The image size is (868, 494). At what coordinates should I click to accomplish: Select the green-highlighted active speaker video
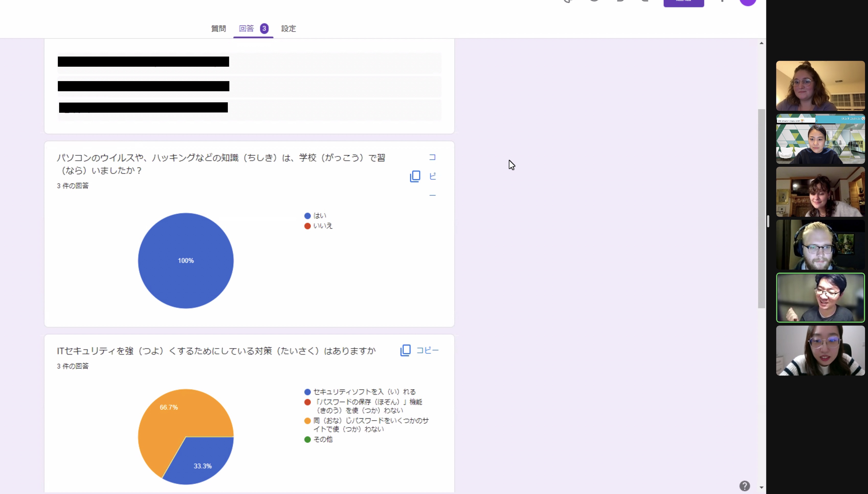coord(820,298)
